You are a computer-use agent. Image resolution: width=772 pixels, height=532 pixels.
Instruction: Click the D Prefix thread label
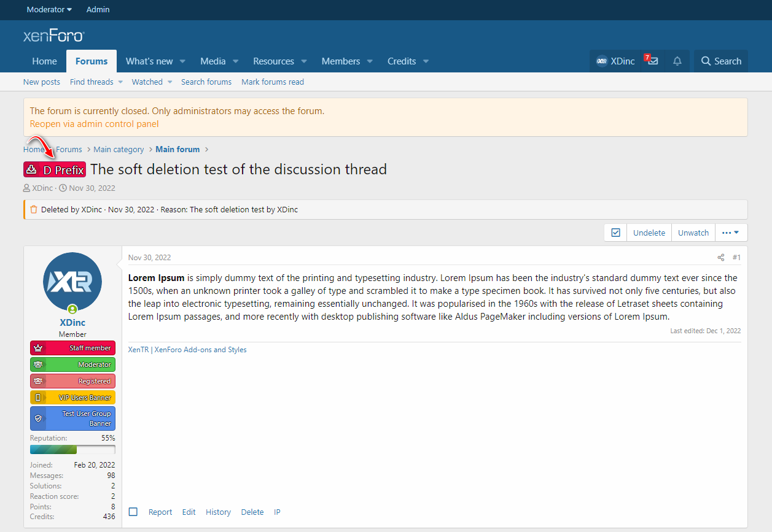tap(55, 170)
